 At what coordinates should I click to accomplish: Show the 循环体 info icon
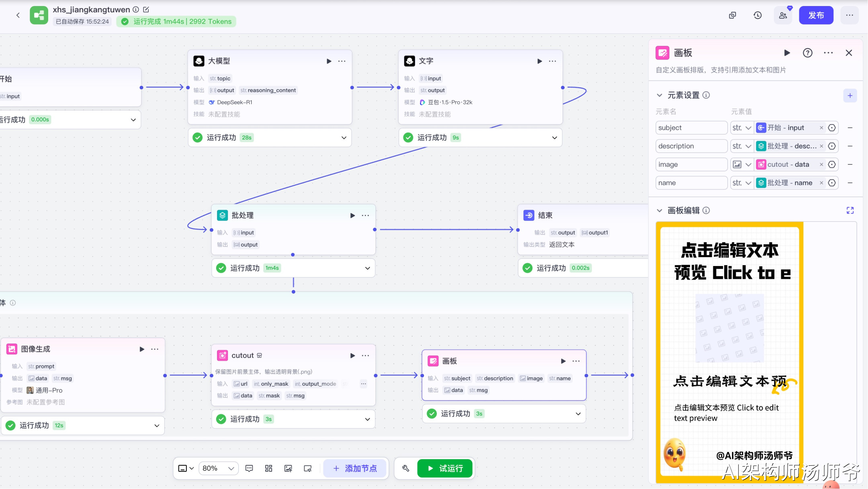coord(13,303)
